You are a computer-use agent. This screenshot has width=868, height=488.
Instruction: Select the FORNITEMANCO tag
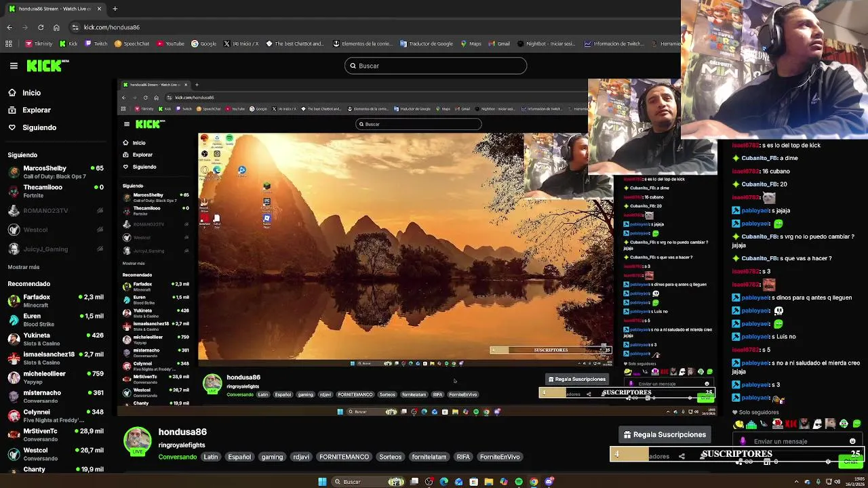tap(344, 457)
